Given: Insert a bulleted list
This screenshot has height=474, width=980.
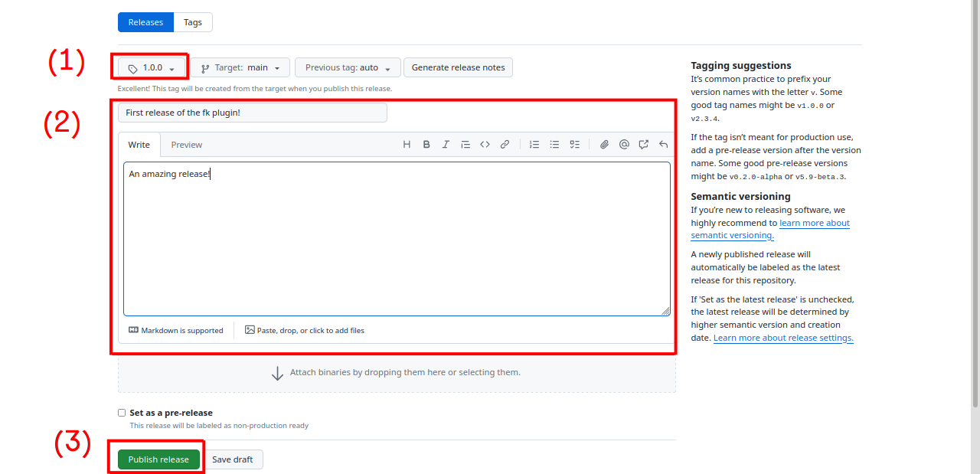Looking at the screenshot, I should [x=554, y=144].
